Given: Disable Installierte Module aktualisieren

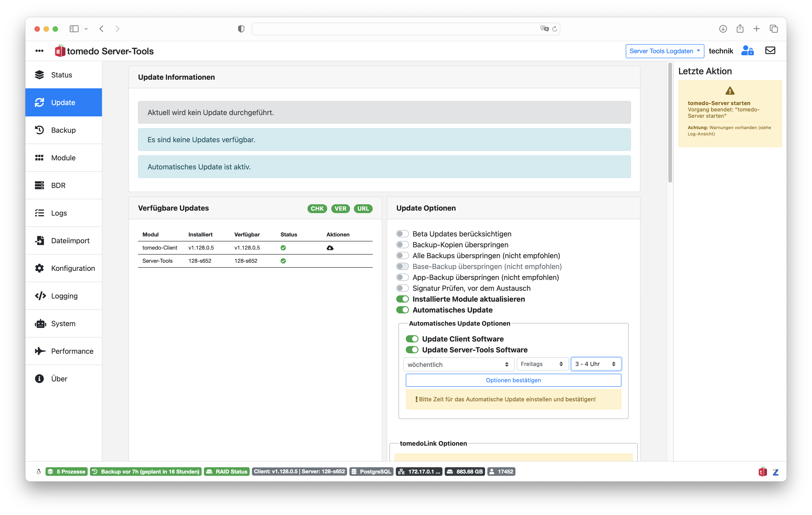Looking at the screenshot, I should point(402,299).
